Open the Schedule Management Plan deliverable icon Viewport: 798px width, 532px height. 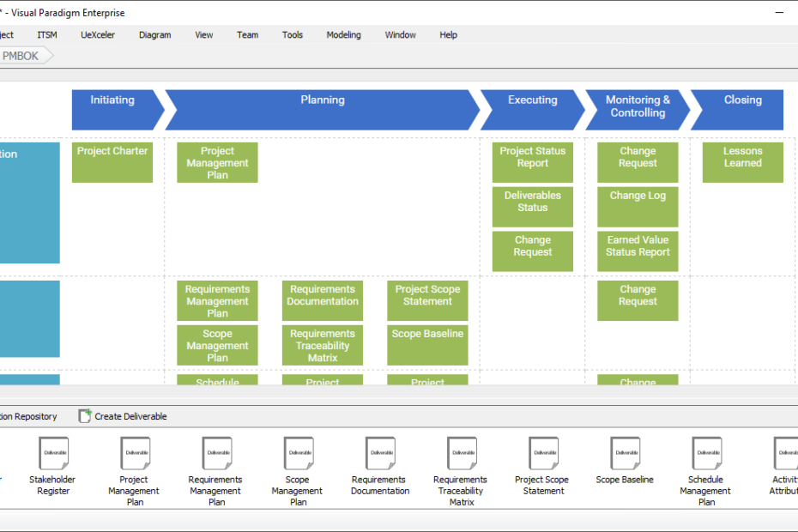[706, 453]
